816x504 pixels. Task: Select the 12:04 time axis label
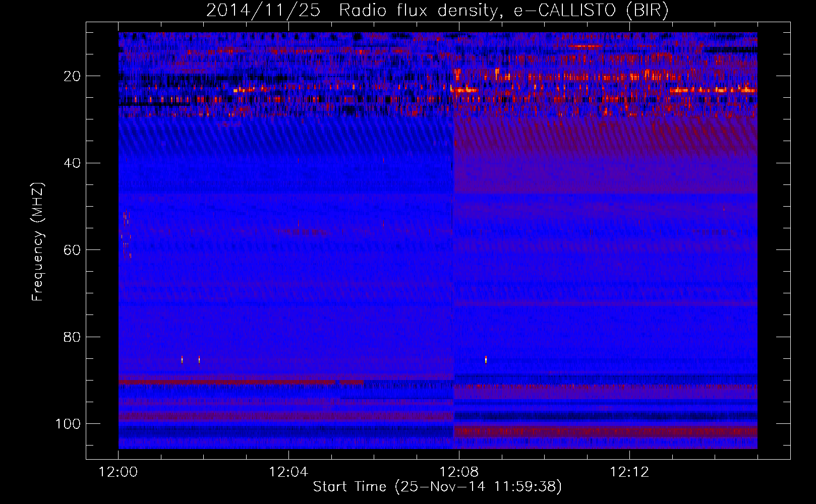point(288,472)
